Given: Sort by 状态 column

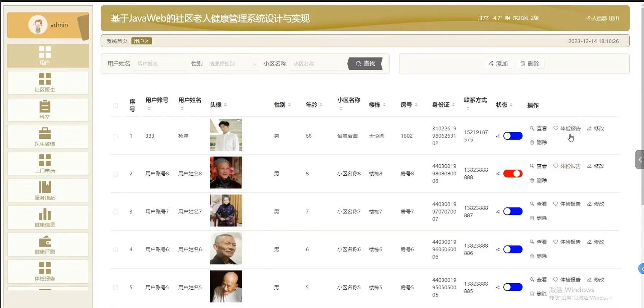Looking at the screenshot, I should pos(511,105).
